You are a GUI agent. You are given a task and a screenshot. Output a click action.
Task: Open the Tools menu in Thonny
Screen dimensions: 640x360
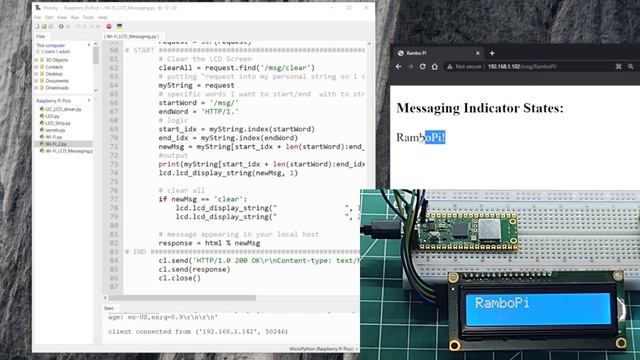pos(88,18)
